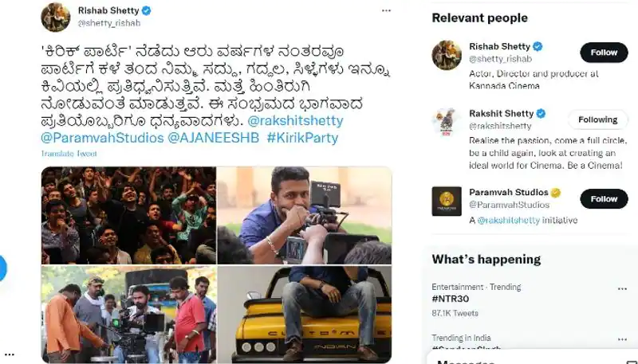Open @AJANEESHB mention in tweet

click(x=213, y=138)
